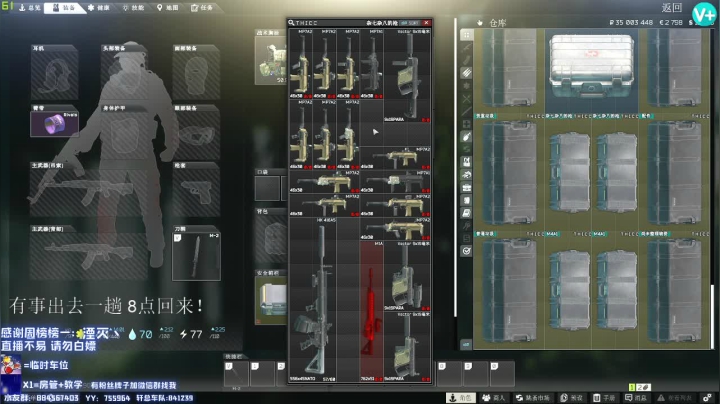Click the roubles balance 35 003 448
The width and height of the screenshot is (720, 404).
point(631,22)
